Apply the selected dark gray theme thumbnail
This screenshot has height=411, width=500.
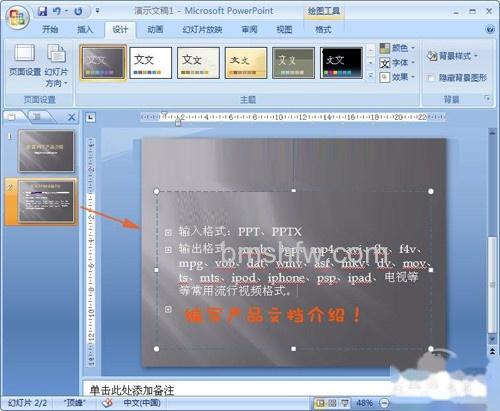103,63
